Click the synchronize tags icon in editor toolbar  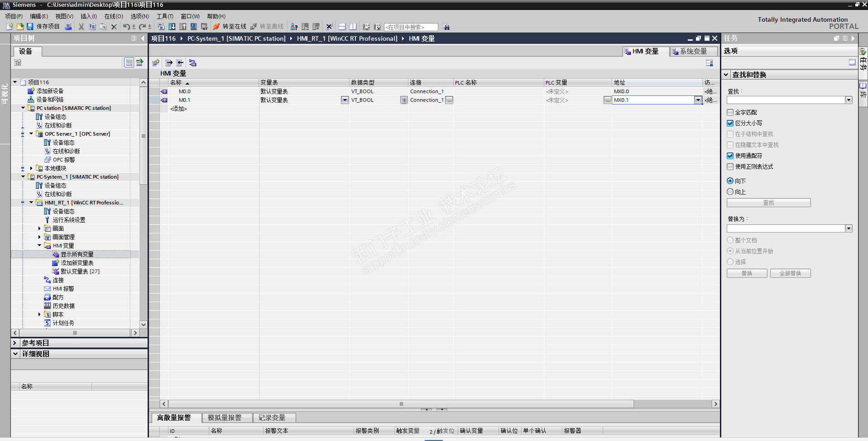click(x=192, y=63)
